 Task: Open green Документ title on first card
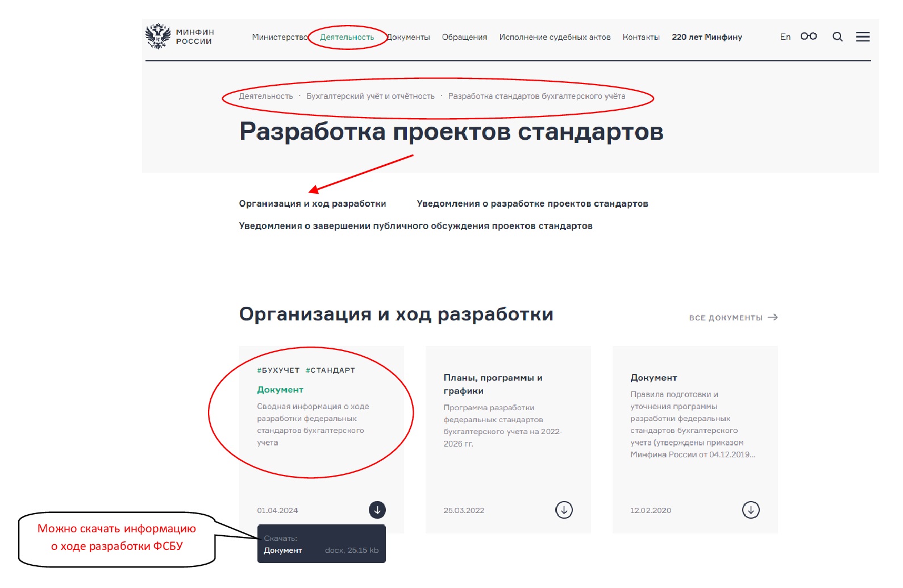(x=280, y=390)
